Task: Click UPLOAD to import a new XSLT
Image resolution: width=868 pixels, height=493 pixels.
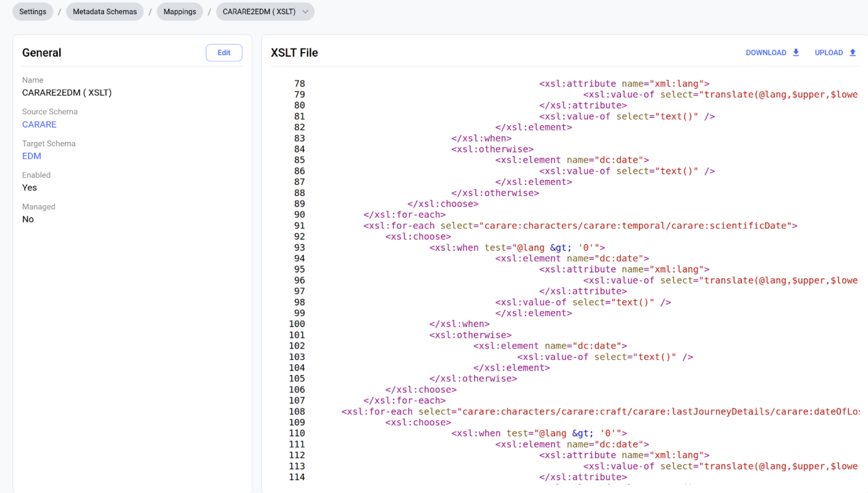Action: tap(829, 52)
